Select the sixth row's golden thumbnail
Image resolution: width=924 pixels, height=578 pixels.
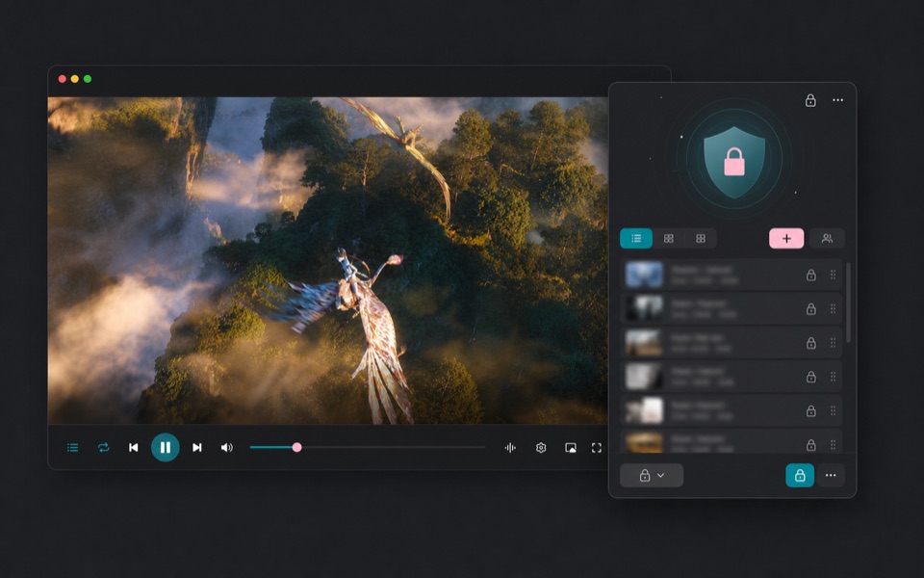coord(644,442)
